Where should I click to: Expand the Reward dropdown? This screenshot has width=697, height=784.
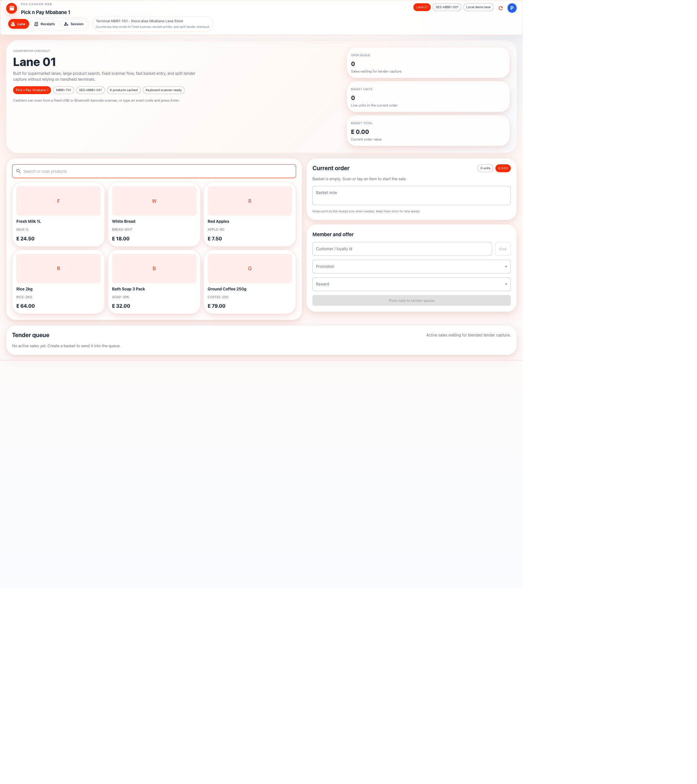411,284
